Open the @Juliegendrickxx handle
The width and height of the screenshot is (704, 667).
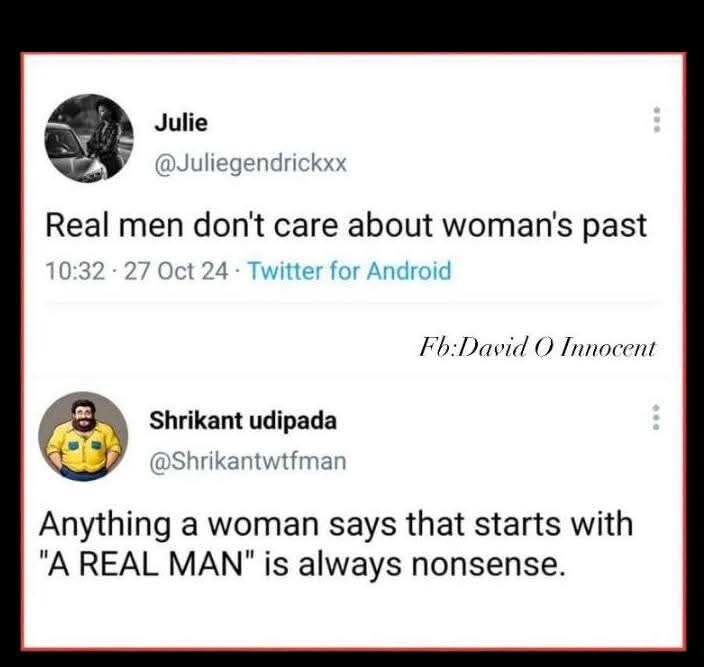[x=251, y=163]
